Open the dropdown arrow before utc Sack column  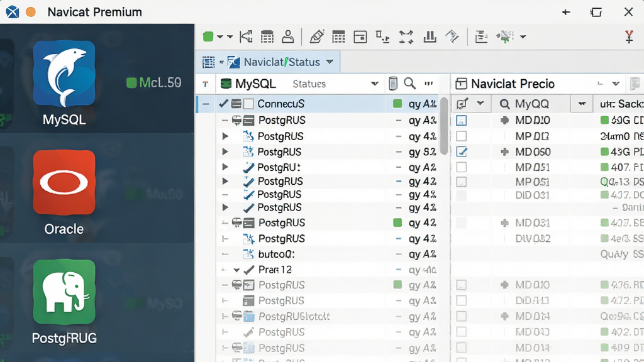[582, 104]
